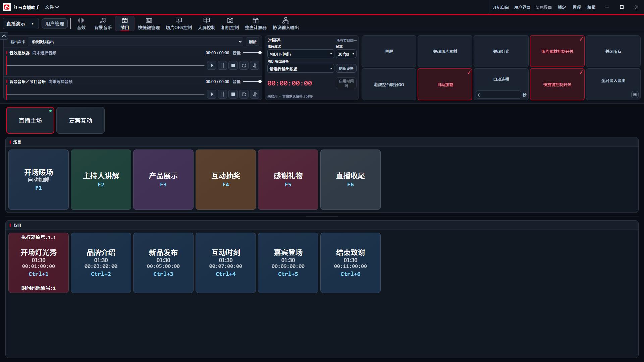Open the MIDI 时间码 playback mode dropdown
The height and width of the screenshot is (362, 644).
pyautogui.click(x=301, y=54)
